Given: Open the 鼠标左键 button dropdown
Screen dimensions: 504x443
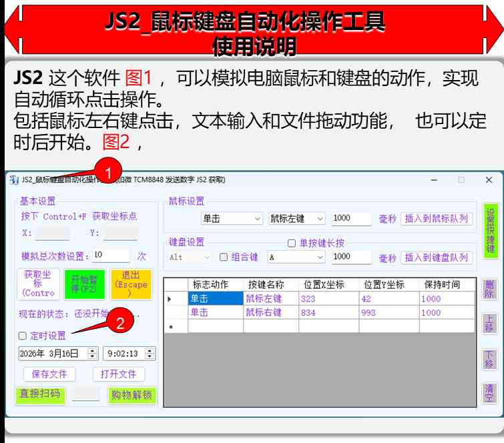Looking at the screenshot, I should pyautogui.click(x=296, y=219).
